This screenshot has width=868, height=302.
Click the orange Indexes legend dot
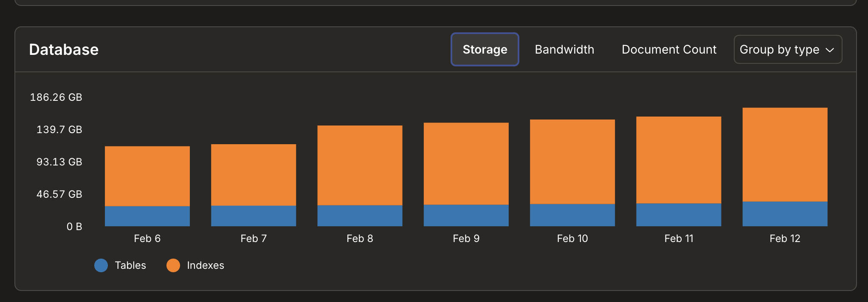(x=173, y=265)
